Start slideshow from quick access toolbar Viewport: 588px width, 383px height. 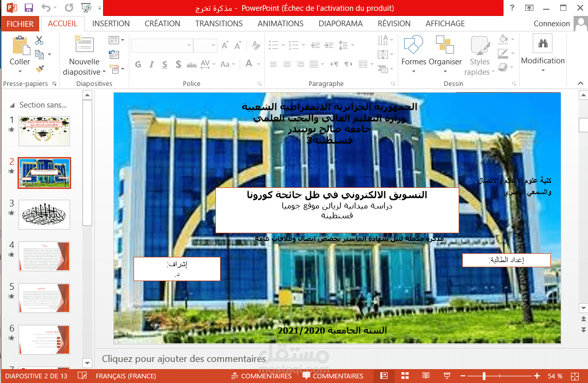coord(86,8)
